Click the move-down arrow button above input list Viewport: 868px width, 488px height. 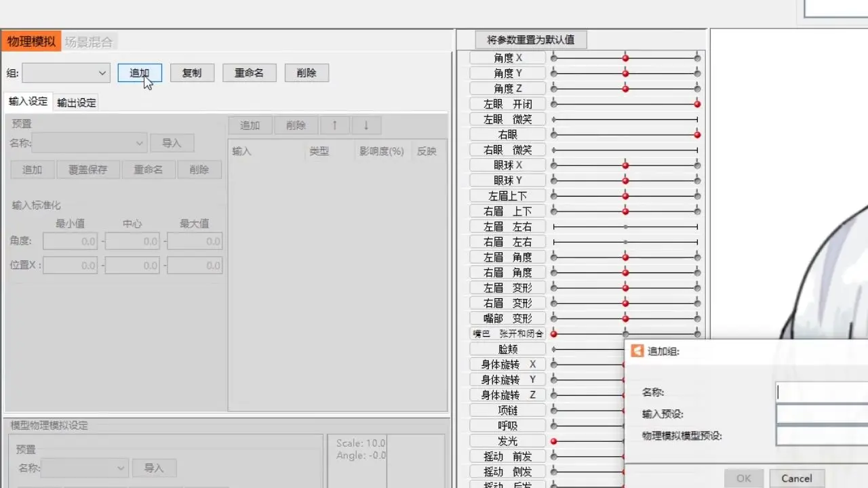pyautogui.click(x=366, y=125)
